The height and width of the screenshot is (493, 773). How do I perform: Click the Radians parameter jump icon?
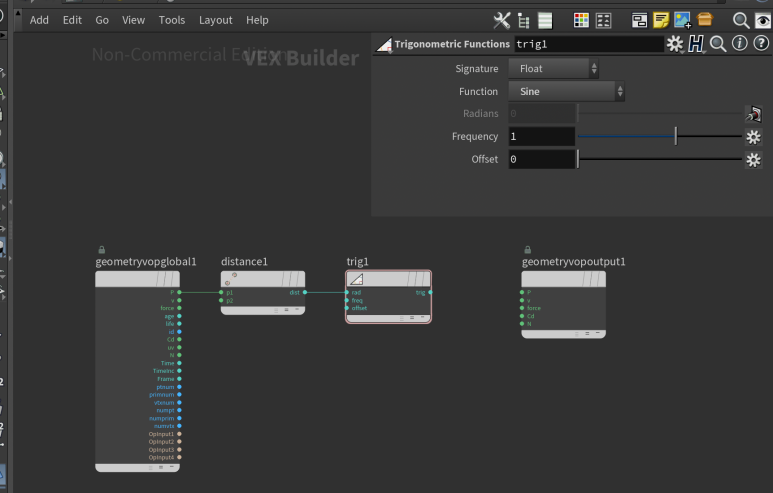click(x=753, y=114)
